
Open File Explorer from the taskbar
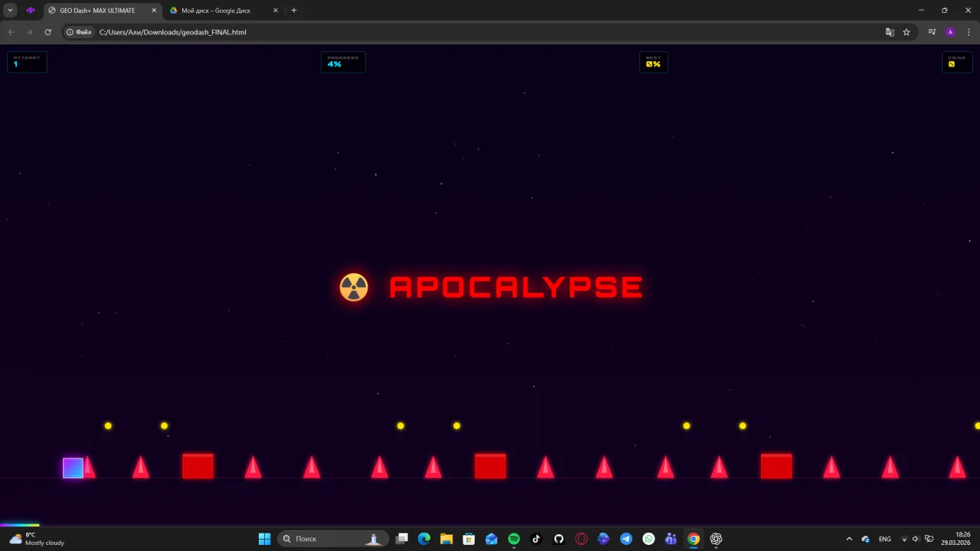tap(446, 539)
